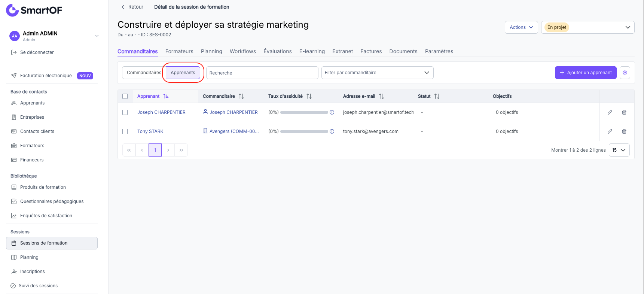Click the attendance info icon for Tony STARK

pyautogui.click(x=332, y=131)
